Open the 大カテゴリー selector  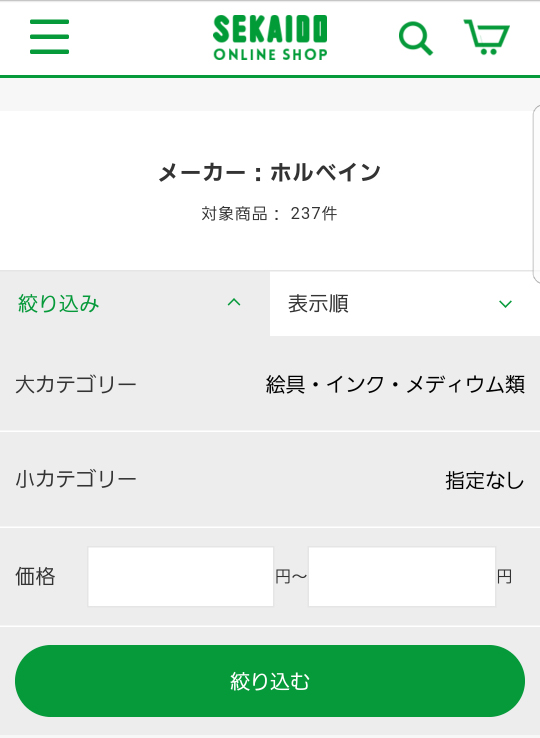[x=270, y=384]
